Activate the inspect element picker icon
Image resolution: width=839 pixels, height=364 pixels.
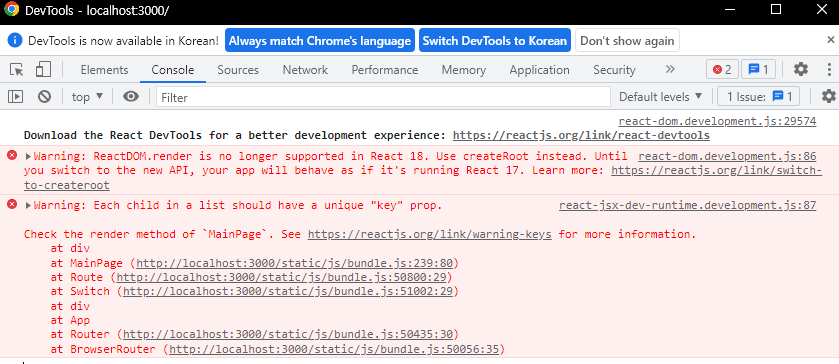tap(17, 70)
